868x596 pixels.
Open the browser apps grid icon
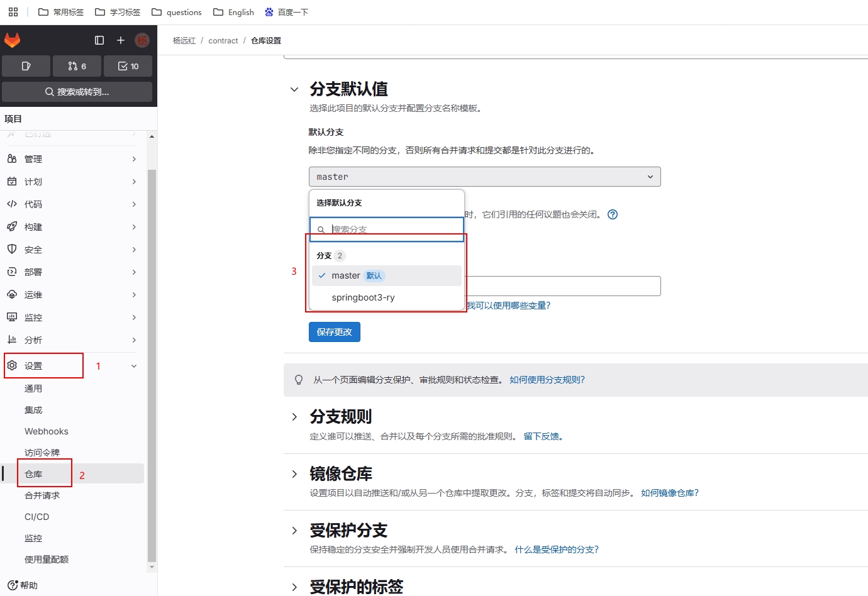click(x=13, y=12)
